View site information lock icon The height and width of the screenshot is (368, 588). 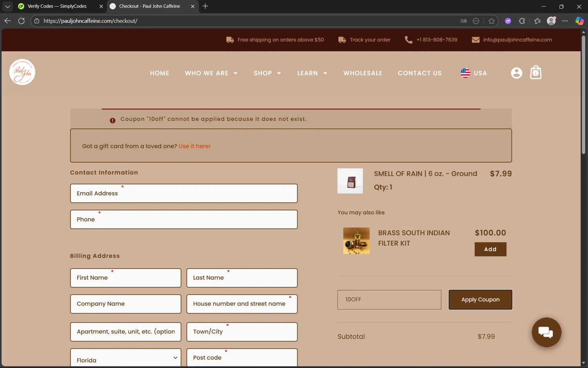(37, 21)
